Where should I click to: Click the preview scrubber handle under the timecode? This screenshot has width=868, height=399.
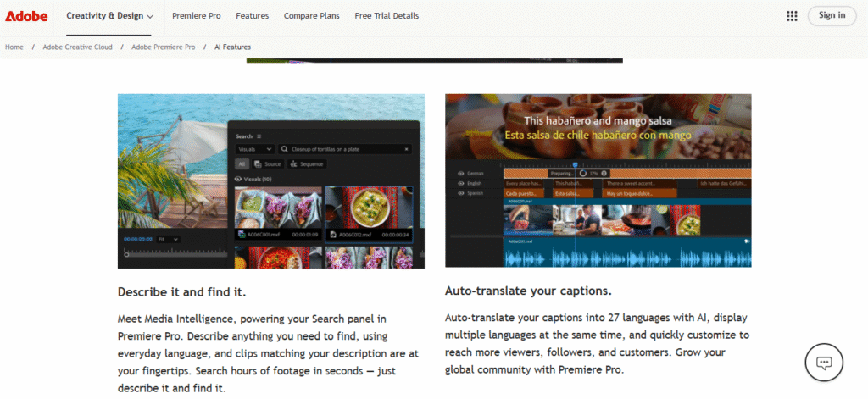coord(127,254)
